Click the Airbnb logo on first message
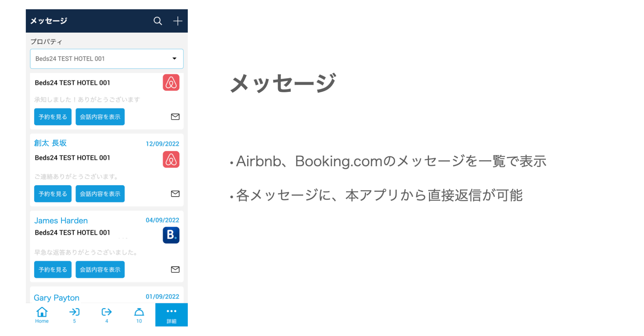Screen dimensions: 644x336 [x=171, y=83]
